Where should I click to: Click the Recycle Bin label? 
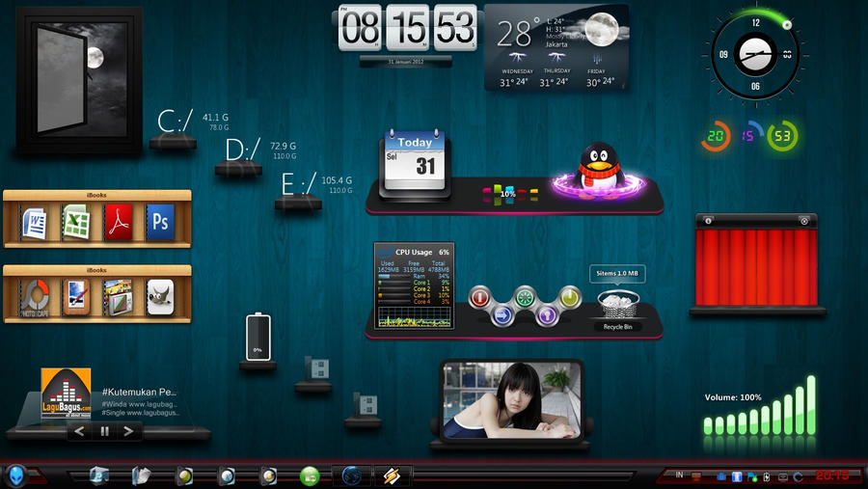(x=617, y=327)
